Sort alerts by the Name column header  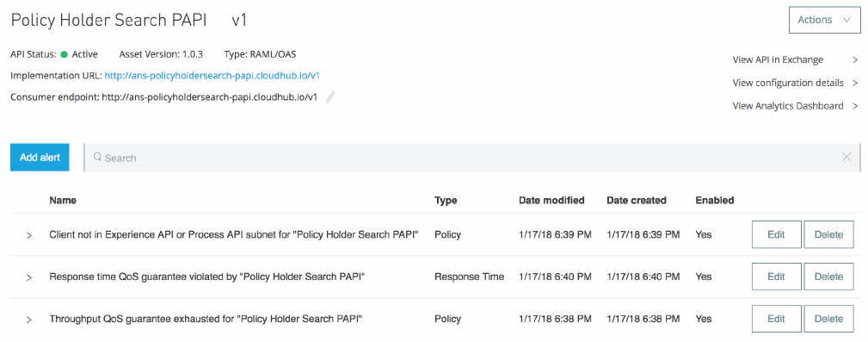(63, 200)
